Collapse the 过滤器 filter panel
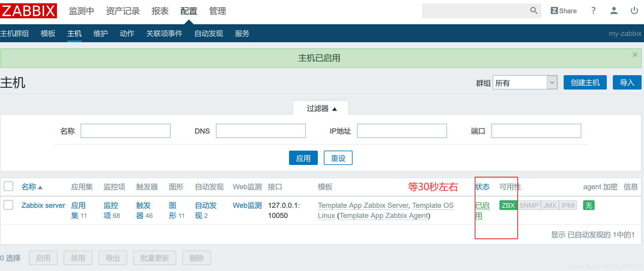The width and height of the screenshot is (644, 271). 321,108
